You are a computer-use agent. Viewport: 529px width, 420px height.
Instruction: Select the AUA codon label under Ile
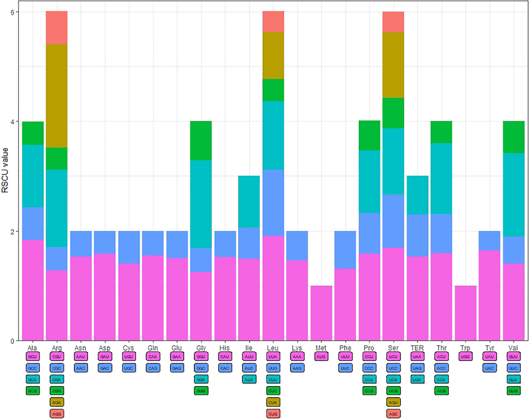(x=249, y=380)
